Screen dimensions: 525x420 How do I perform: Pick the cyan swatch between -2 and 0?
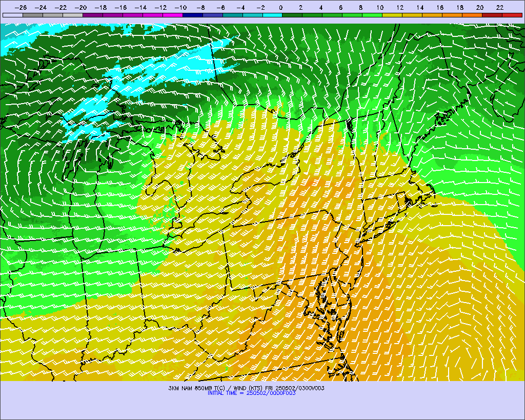(x=273, y=15)
